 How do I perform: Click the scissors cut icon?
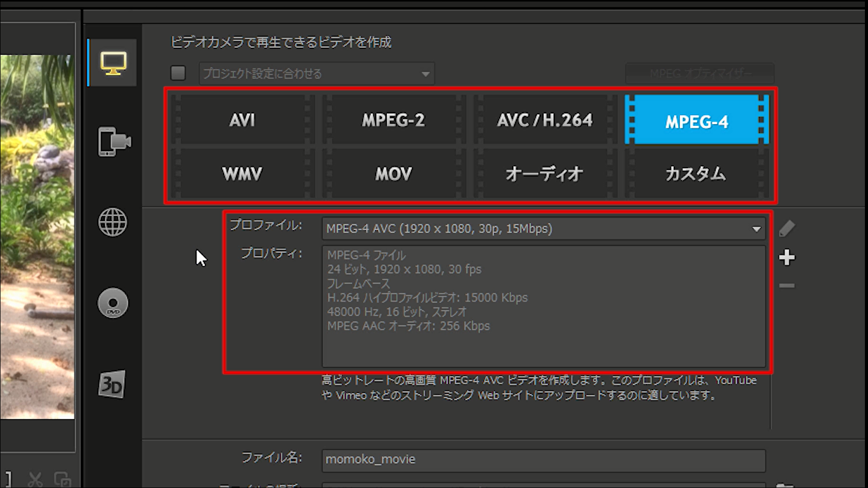point(35,480)
